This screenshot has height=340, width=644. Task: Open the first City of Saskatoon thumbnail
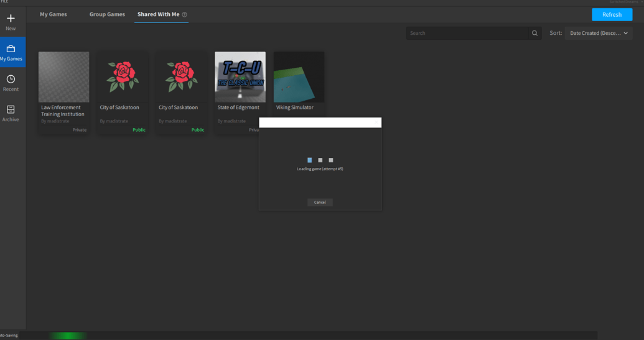coord(123,76)
